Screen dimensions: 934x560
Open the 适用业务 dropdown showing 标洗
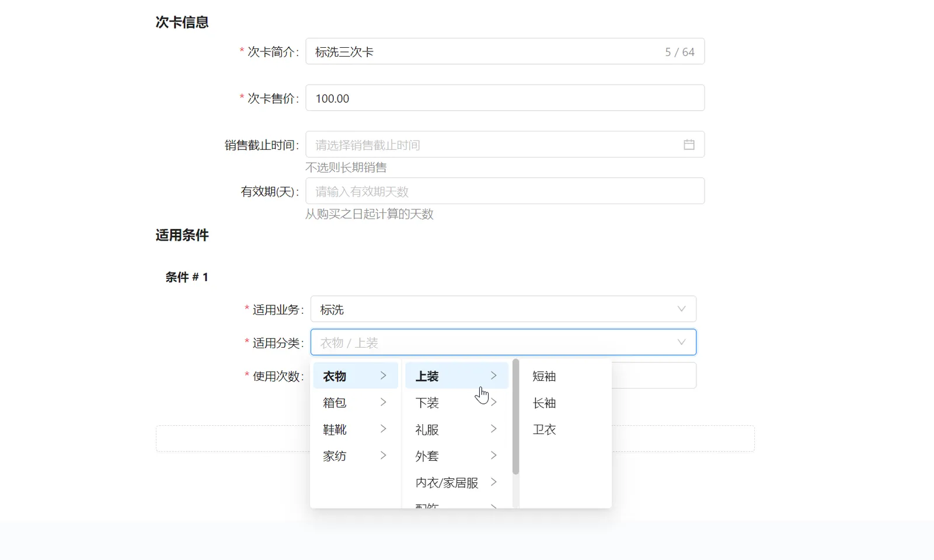pyautogui.click(x=503, y=309)
